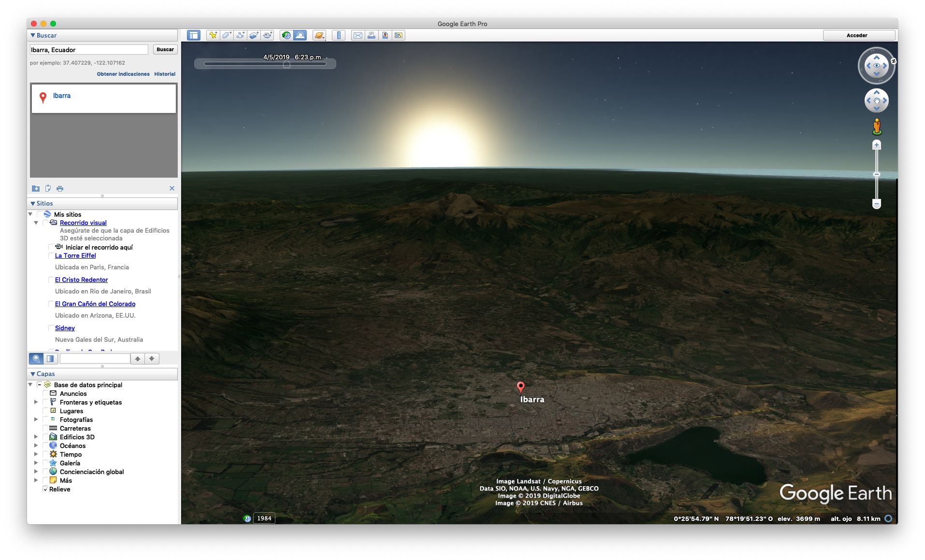925x560 pixels.
Task: Check the Sidney place box
Action: tap(51, 328)
